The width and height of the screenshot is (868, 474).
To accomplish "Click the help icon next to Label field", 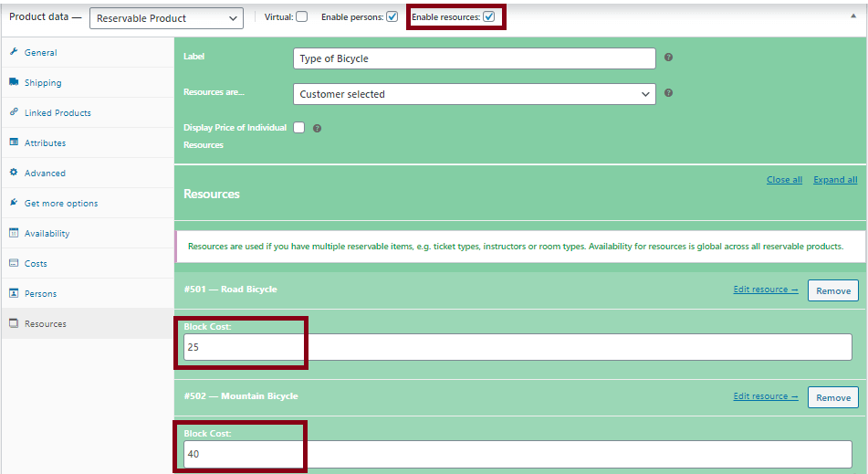I will point(668,58).
